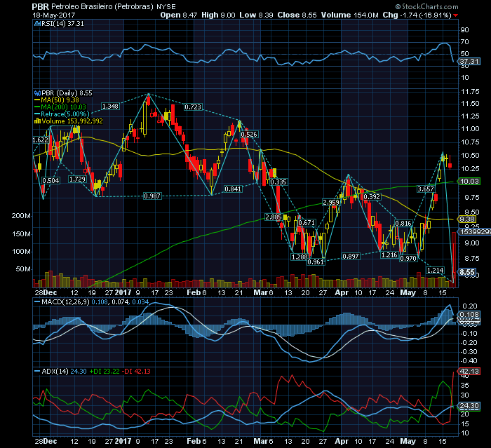The height and width of the screenshot is (448, 491).
Task: Click the 0.897 retracement label
Action: tap(351, 256)
